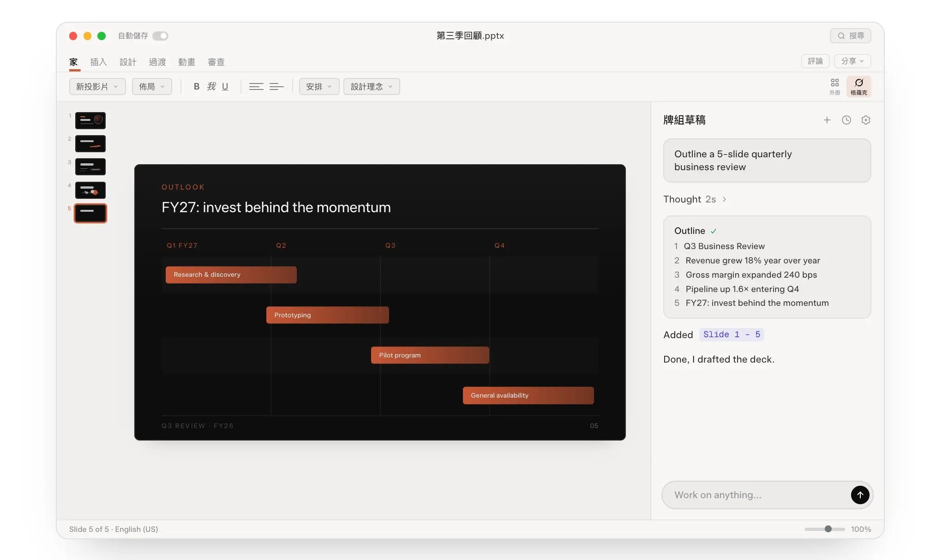Click outline item Q3 Business Review

(x=724, y=246)
